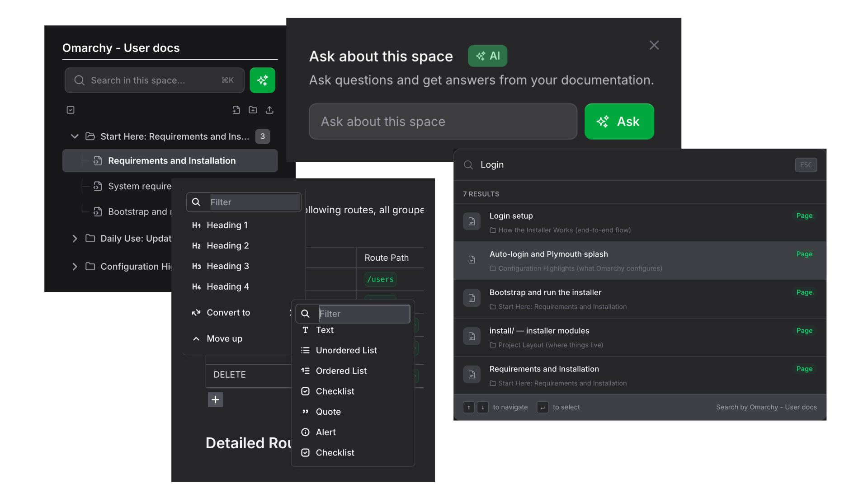The image size is (868, 488).
Task: Select Move up in block menu
Action: 224,339
